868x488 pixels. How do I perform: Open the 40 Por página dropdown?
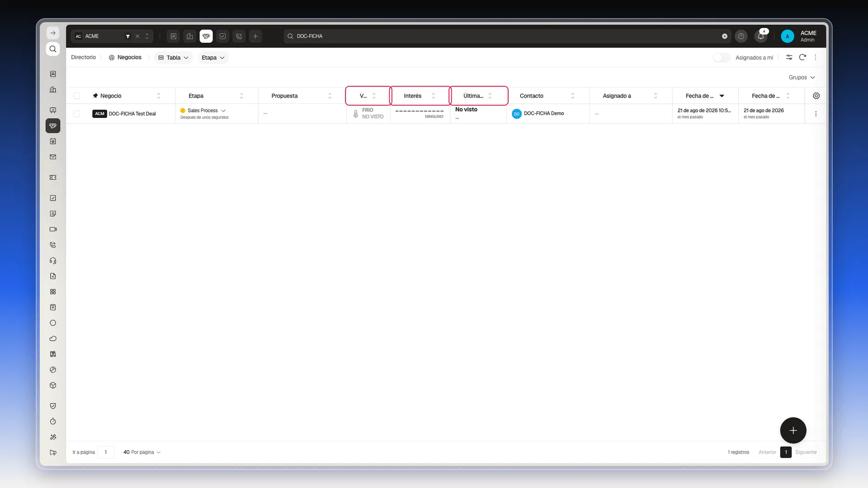click(142, 452)
